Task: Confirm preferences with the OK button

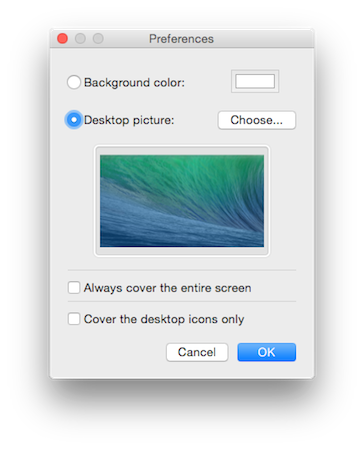Action: (x=266, y=352)
